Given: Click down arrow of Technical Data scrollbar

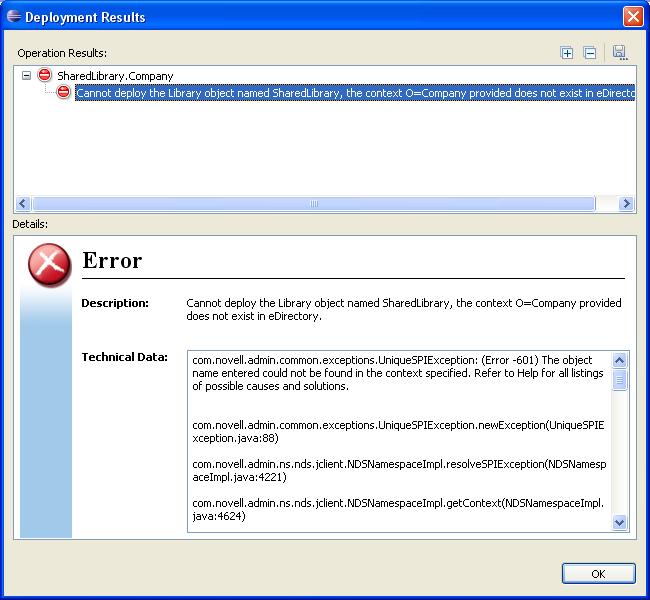Looking at the screenshot, I should [x=619, y=522].
